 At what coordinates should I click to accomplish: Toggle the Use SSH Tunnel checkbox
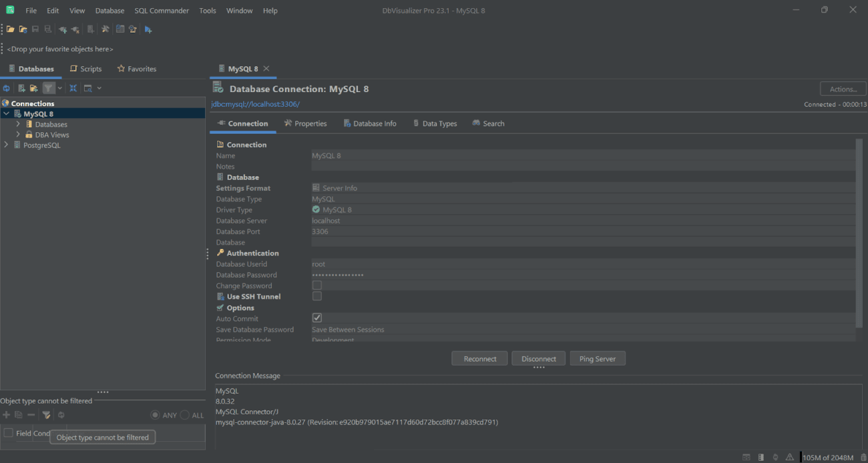(316, 296)
